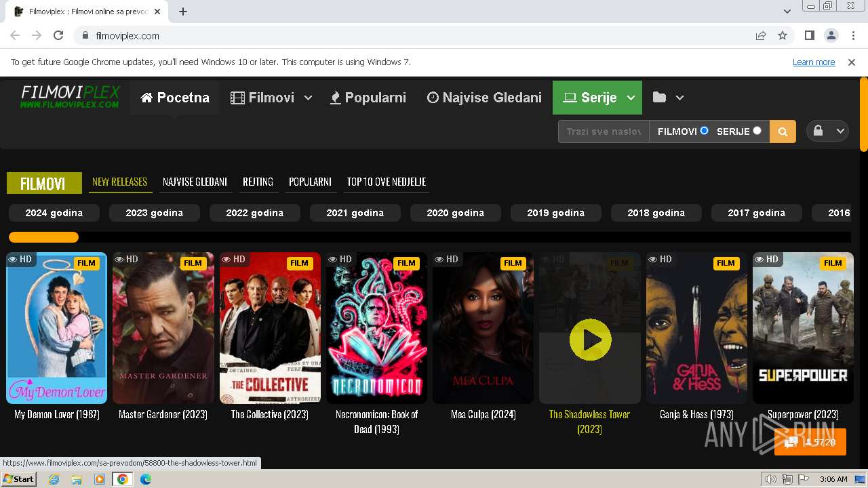Image resolution: width=868 pixels, height=488 pixels.
Task: Open My Demon Lover poster
Action: [x=57, y=328]
